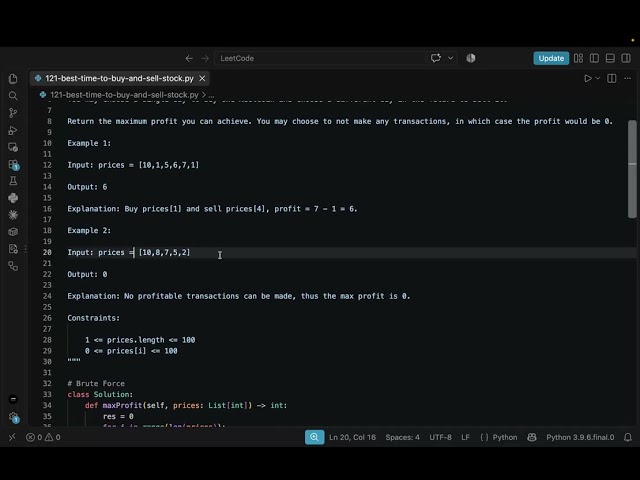Go back with the left arrow
Viewport: 640px width, 480px height.
[189, 58]
